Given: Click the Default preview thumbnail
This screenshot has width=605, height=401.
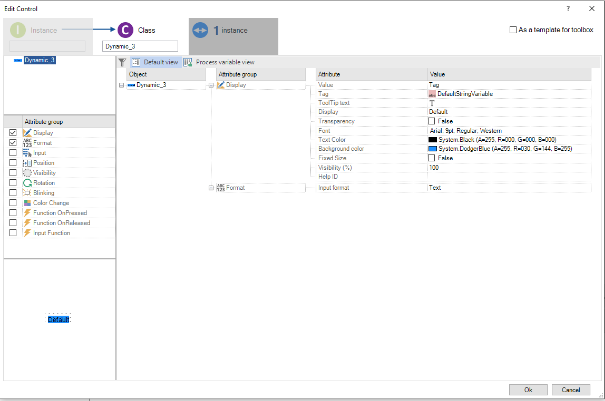Looking at the screenshot, I should 58,320.
